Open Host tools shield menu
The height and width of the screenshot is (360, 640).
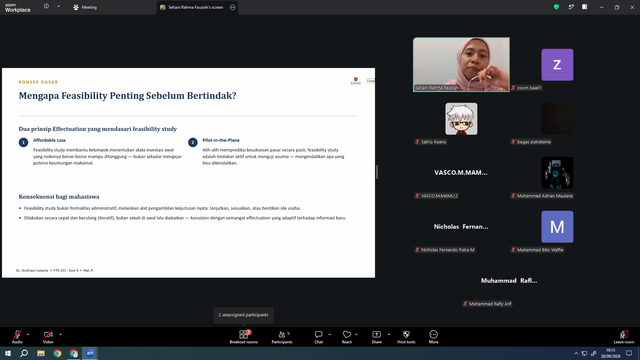click(406, 337)
